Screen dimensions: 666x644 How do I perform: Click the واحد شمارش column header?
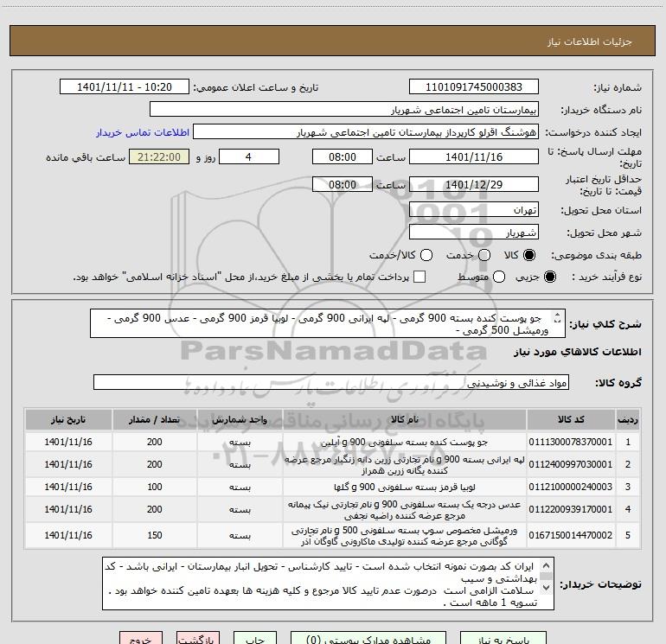[x=240, y=419]
